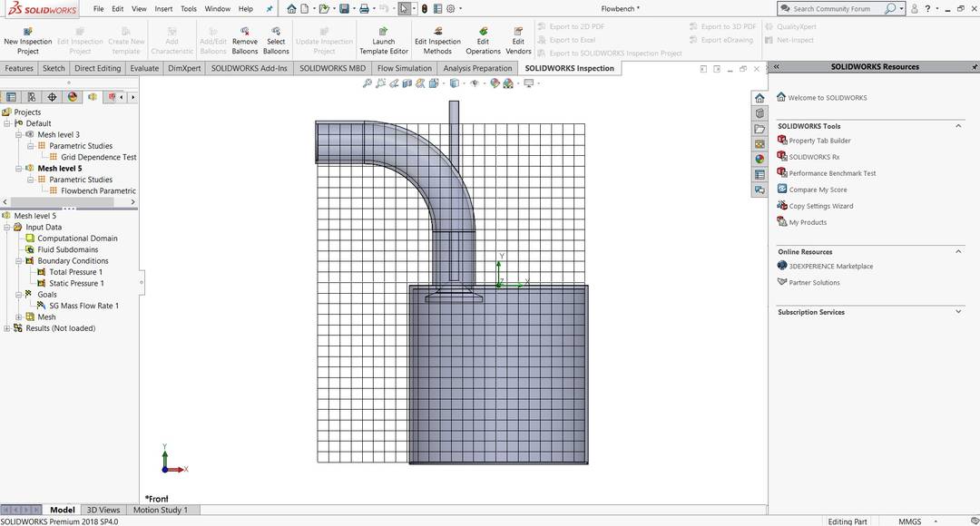Open the Tools menu
The image size is (980, 526).
point(188,8)
